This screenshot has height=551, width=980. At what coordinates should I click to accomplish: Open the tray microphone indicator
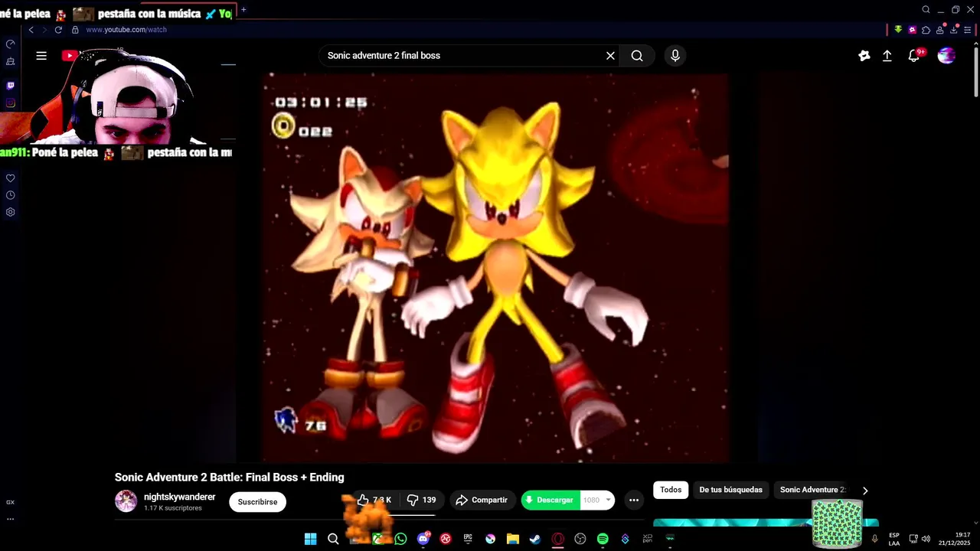click(874, 539)
